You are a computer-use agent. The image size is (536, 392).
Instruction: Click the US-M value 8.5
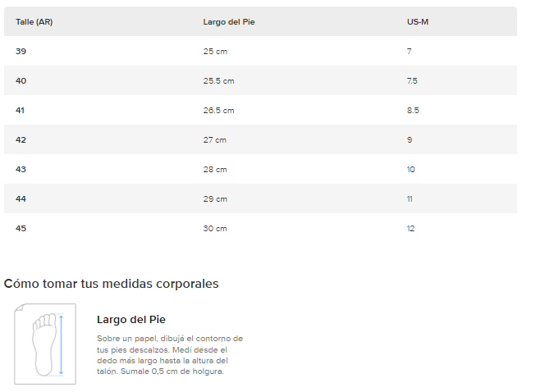pyautogui.click(x=412, y=110)
